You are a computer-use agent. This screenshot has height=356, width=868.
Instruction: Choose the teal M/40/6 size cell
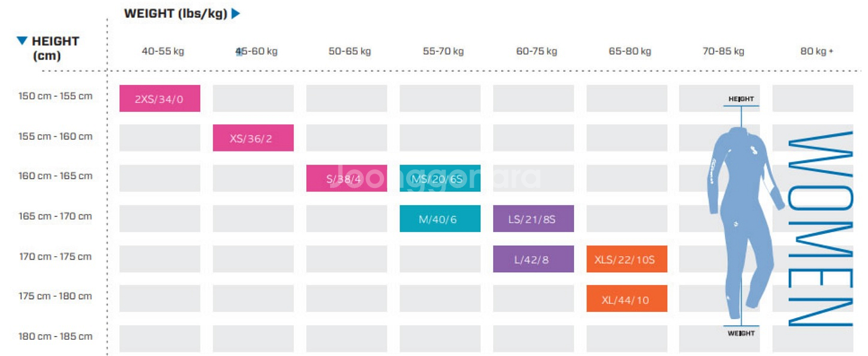tap(440, 219)
